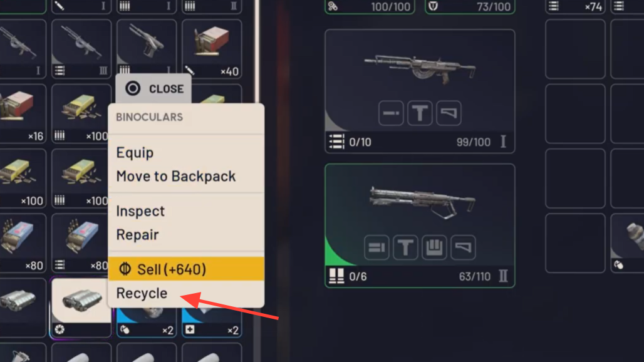This screenshot has width=644, height=362.
Task: Select the Equip option in context menu
Action: 135,153
